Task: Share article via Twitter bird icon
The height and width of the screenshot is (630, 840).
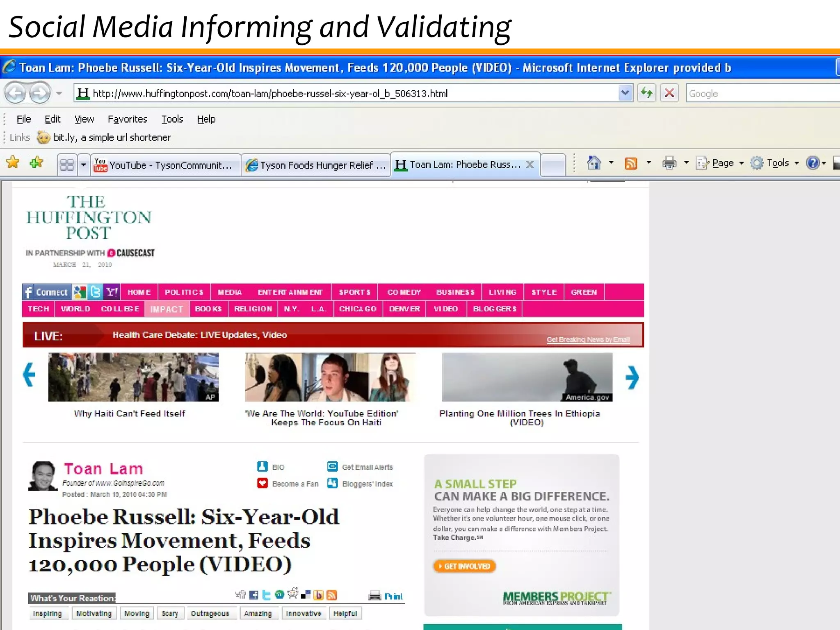Action: click(x=267, y=595)
